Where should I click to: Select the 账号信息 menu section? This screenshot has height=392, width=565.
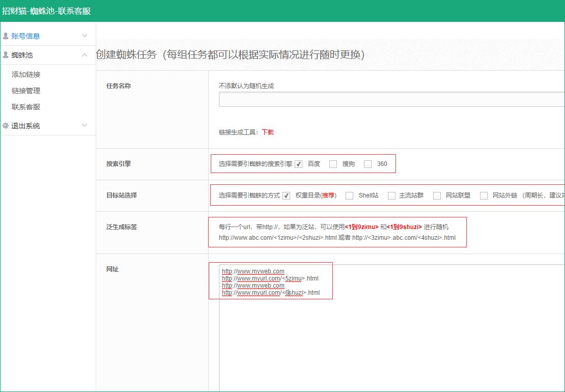click(x=48, y=36)
